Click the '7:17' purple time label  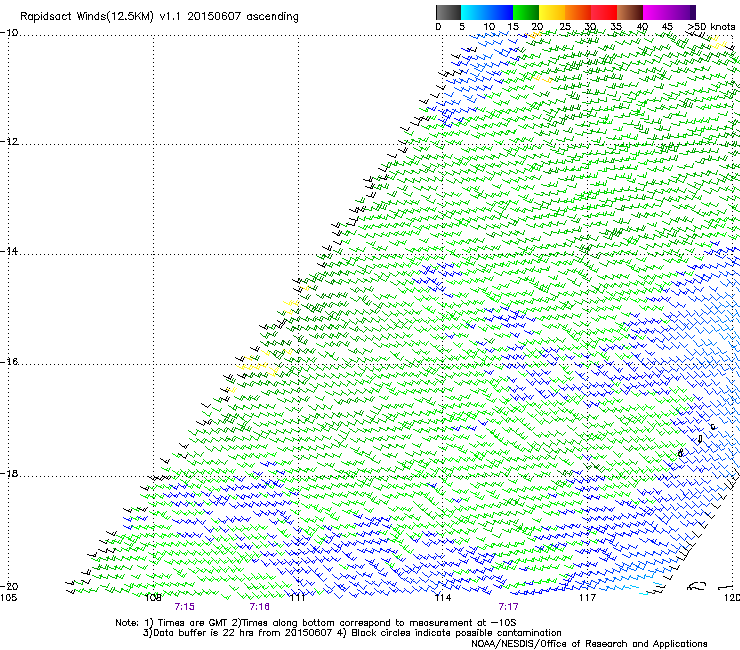508,607
